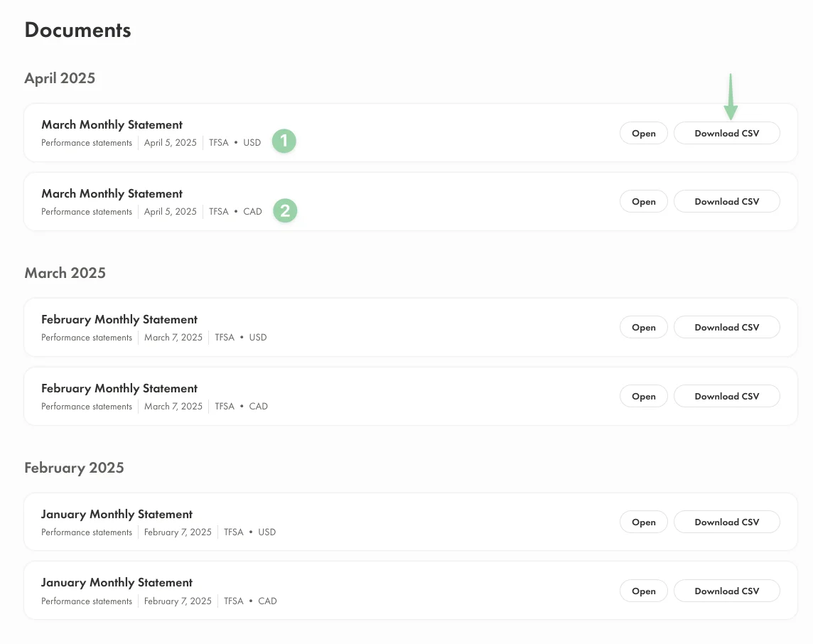Download CSV for January TFSA CAD statement
This screenshot has height=644, width=813.
click(726, 591)
